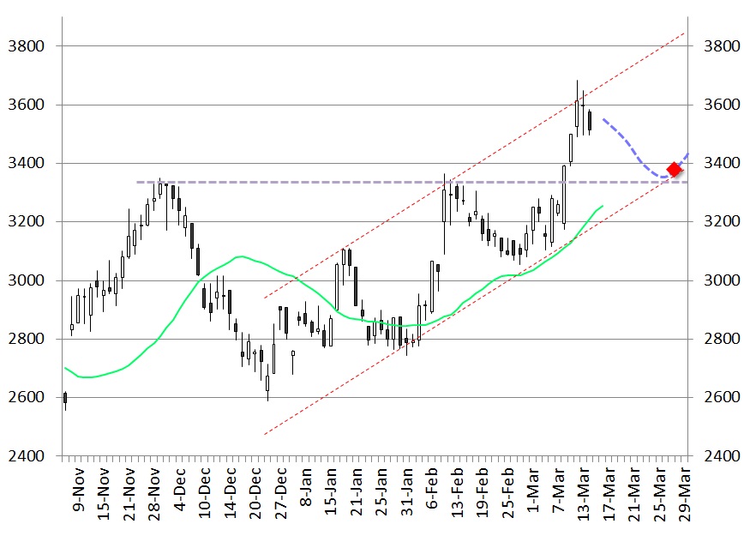Select the 25-Jan date label

[x=382, y=491]
